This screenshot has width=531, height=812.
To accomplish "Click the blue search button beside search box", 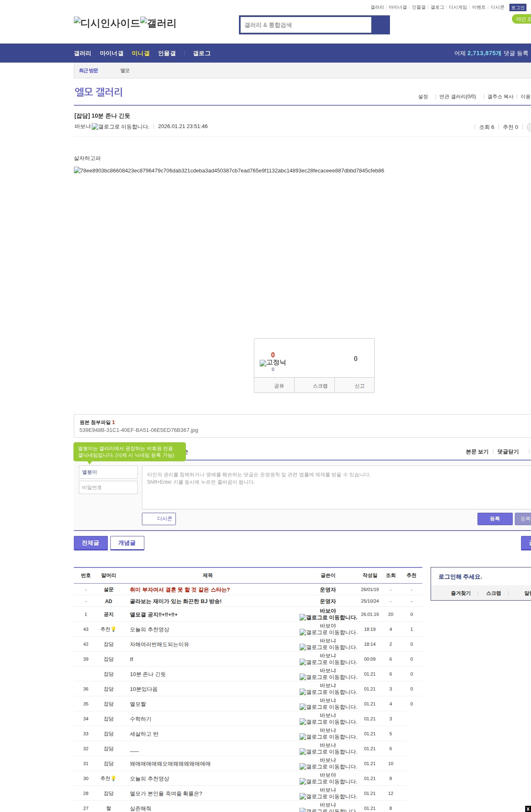I will point(380,25).
